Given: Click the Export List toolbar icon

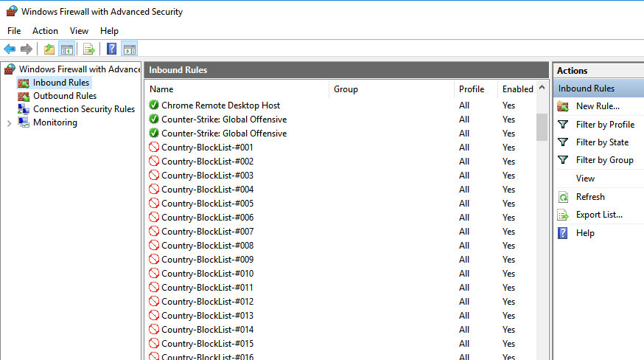Looking at the screenshot, I should (x=88, y=49).
